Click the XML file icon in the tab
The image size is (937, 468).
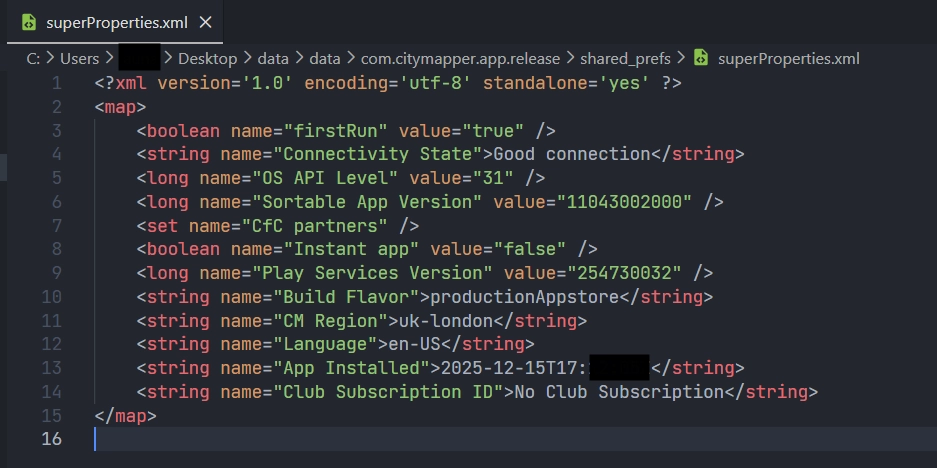click(29, 23)
